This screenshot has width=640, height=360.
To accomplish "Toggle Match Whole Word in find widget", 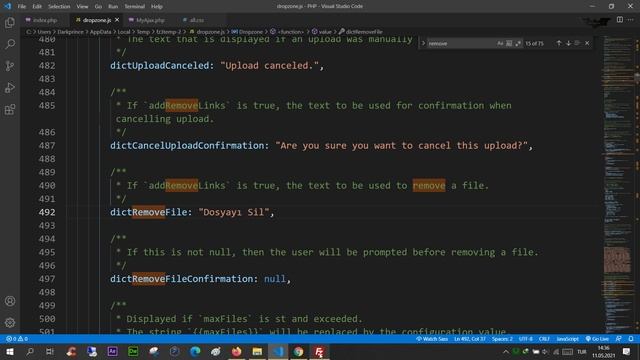I will click(509, 43).
